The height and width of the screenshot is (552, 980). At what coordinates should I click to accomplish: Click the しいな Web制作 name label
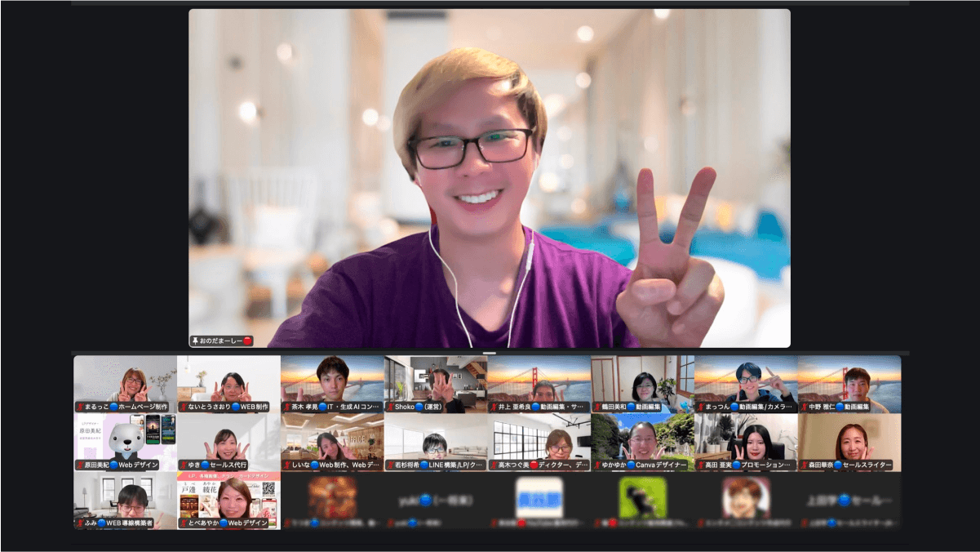click(x=336, y=465)
